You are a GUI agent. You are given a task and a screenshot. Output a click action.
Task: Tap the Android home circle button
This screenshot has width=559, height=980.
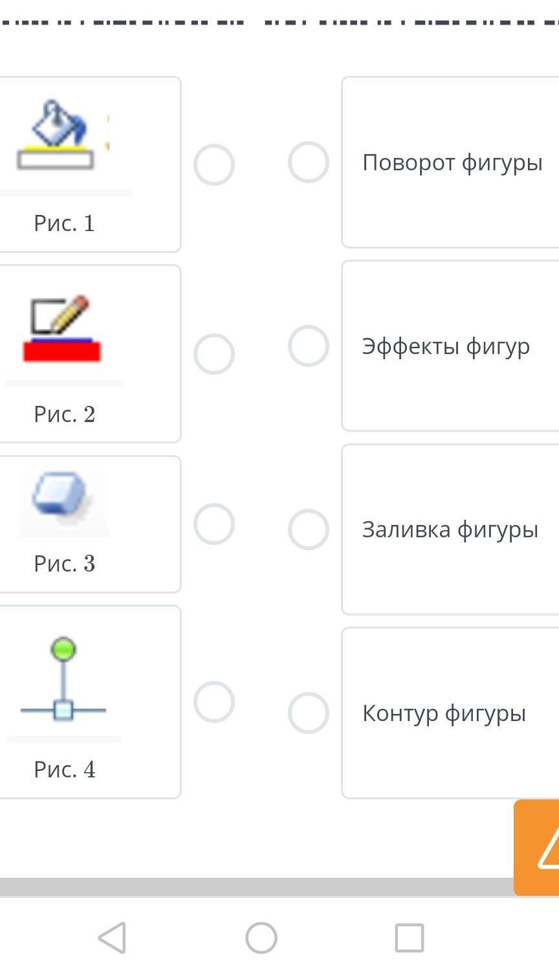[x=261, y=937]
